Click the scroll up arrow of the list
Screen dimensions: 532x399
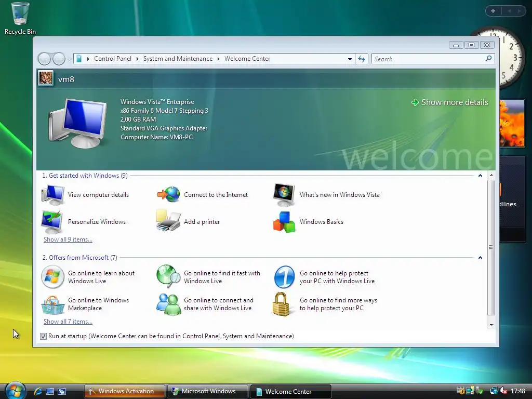pyautogui.click(x=491, y=176)
